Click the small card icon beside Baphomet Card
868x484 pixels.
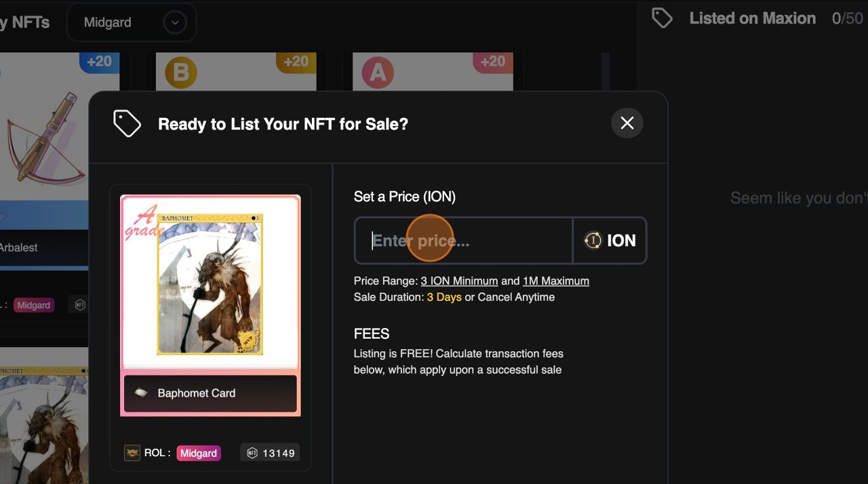tap(141, 393)
